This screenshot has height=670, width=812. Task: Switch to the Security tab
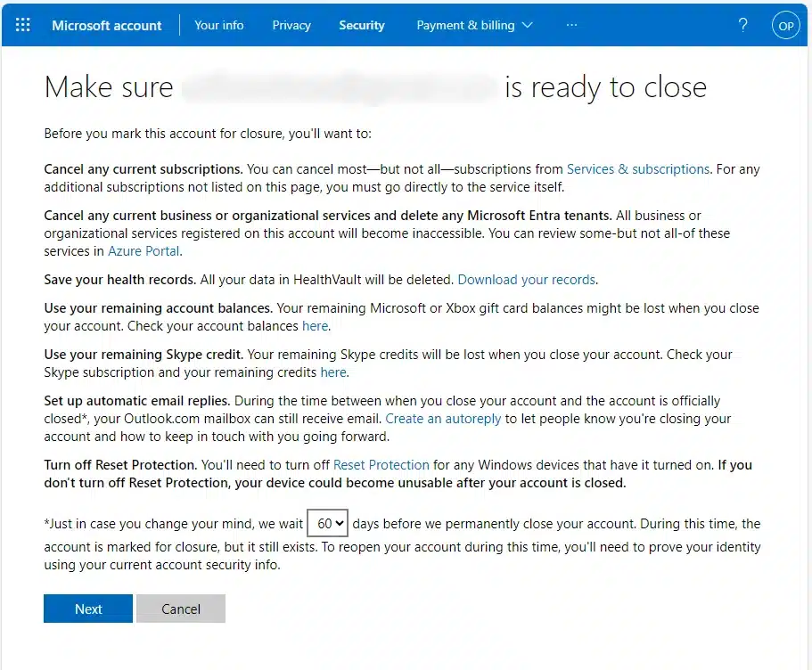[362, 25]
